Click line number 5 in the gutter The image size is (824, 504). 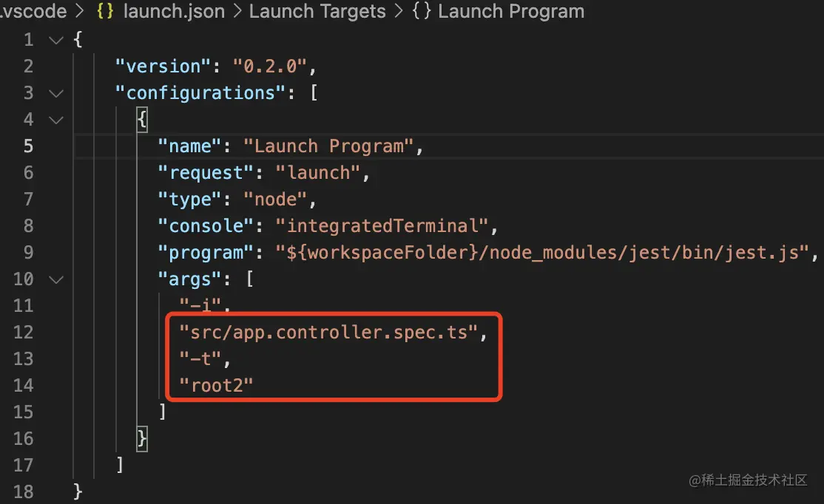click(28, 146)
